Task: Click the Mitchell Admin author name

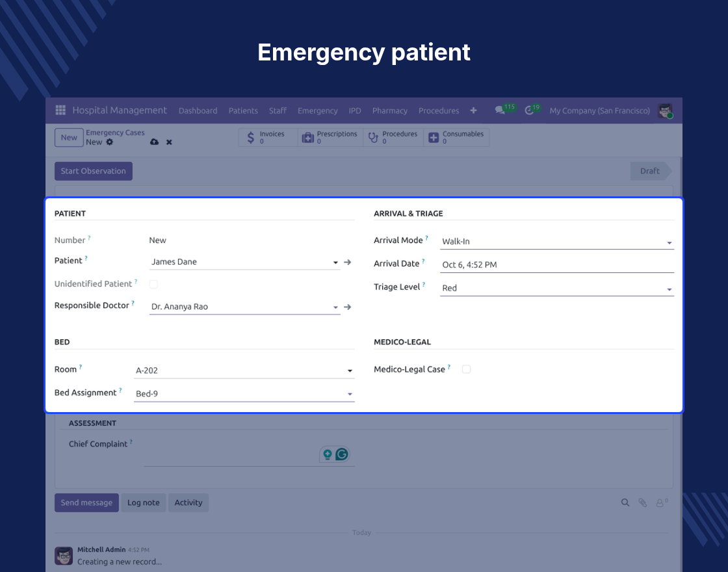Action: pyautogui.click(x=101, y=550)
